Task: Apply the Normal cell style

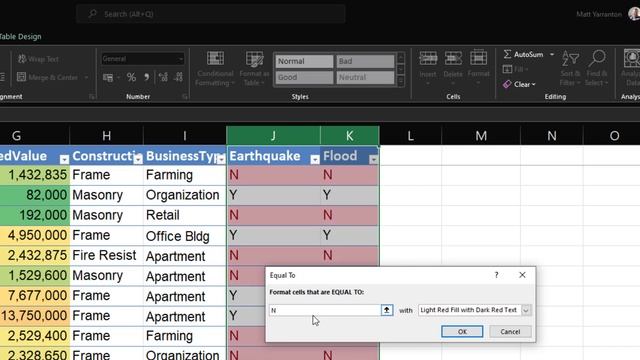Action: [304, 61]
